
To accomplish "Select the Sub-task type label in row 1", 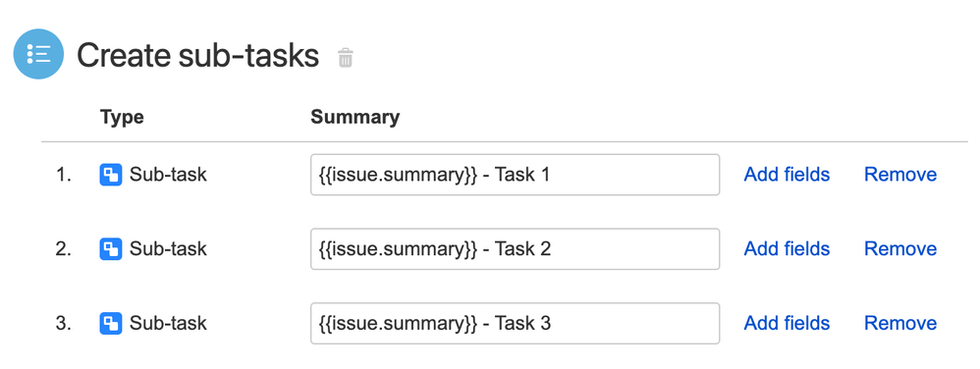I will click(x=168, y=175).
